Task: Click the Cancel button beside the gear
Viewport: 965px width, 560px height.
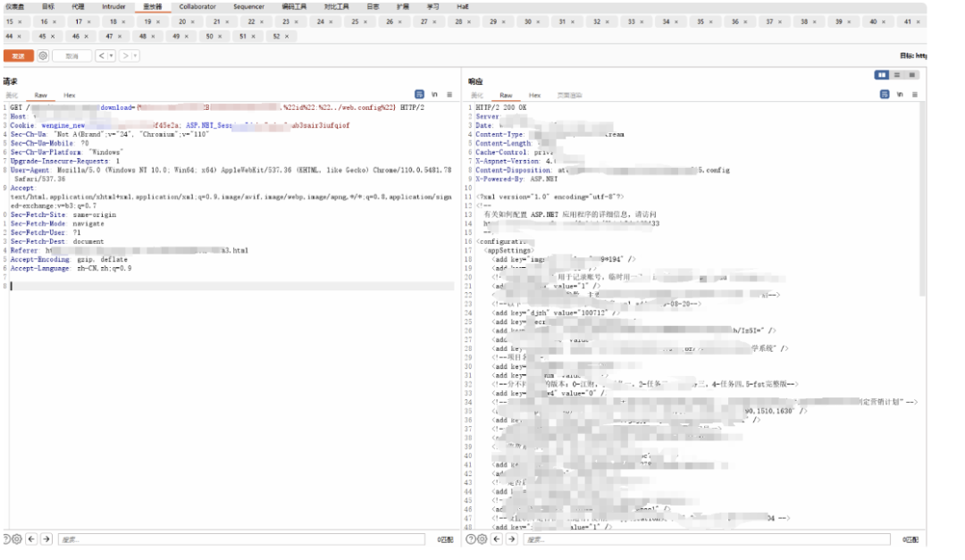Action: [x=72, y=56]
